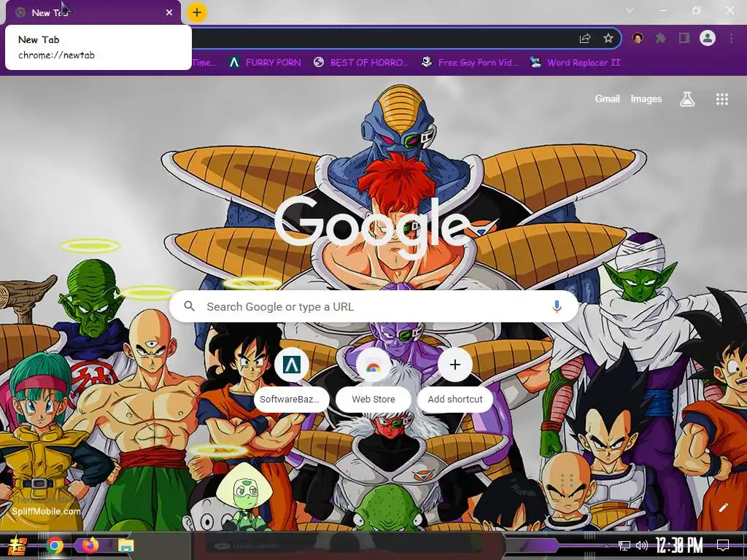Viewport: 747px width, 560px height.
Task: Click the magnifier icon in search box
Action: (189, 306)
